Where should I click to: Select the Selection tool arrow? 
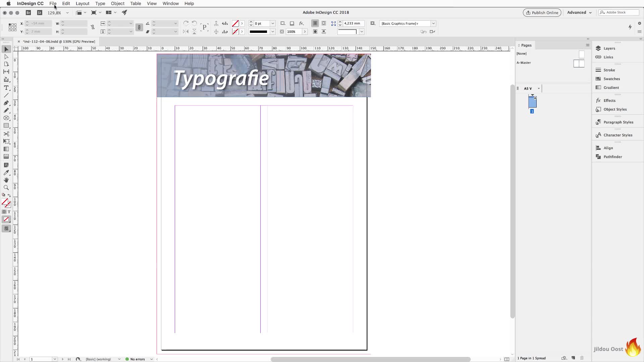tap(6, 49)
